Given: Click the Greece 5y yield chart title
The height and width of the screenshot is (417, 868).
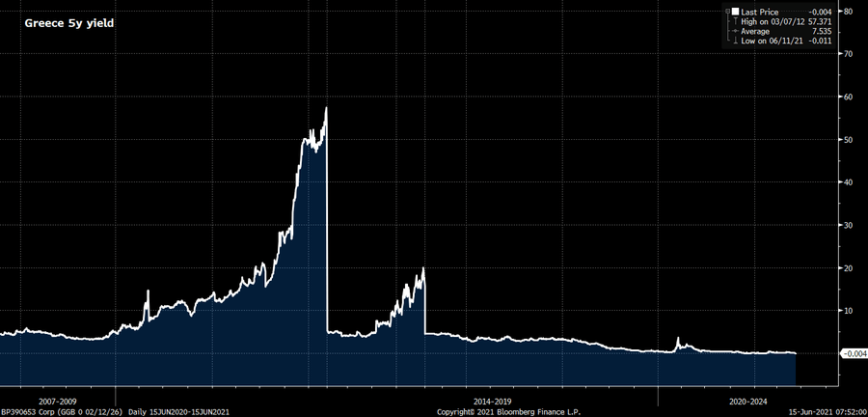Looking at the screenshot, I should pos(69,24).
